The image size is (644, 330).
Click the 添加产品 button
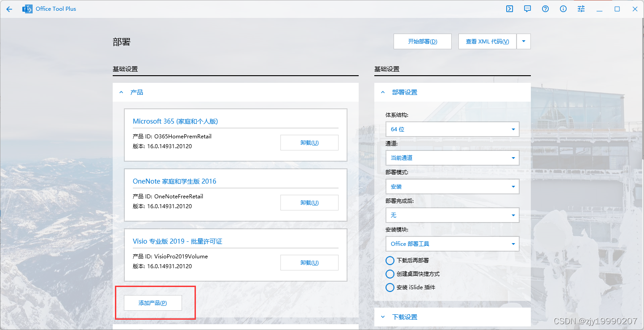(153, 303)
